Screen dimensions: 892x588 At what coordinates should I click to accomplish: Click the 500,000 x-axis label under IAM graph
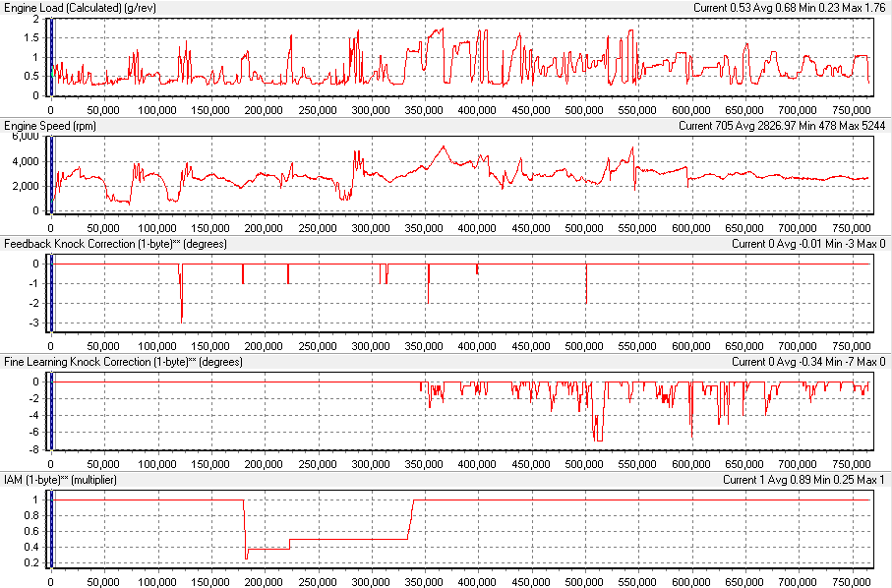point(585,582)
